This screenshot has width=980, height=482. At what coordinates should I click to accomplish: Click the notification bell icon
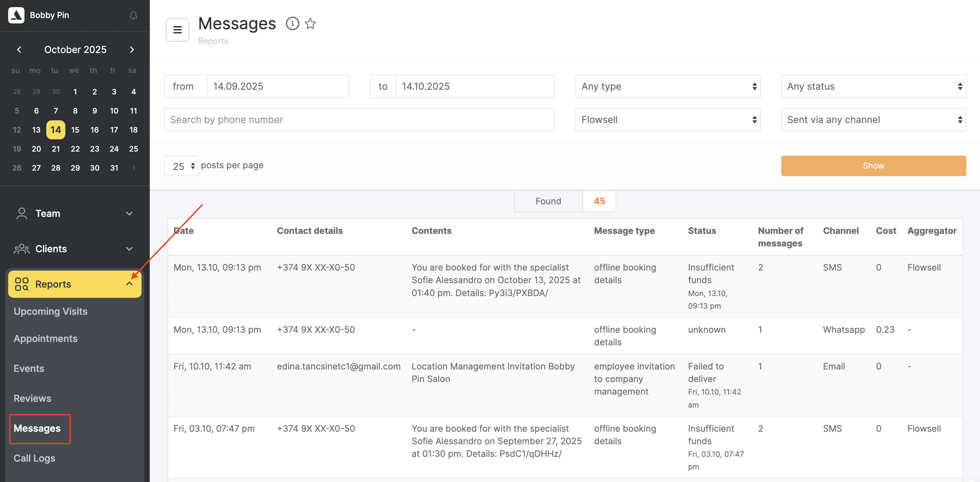click(x=133, y=15)
